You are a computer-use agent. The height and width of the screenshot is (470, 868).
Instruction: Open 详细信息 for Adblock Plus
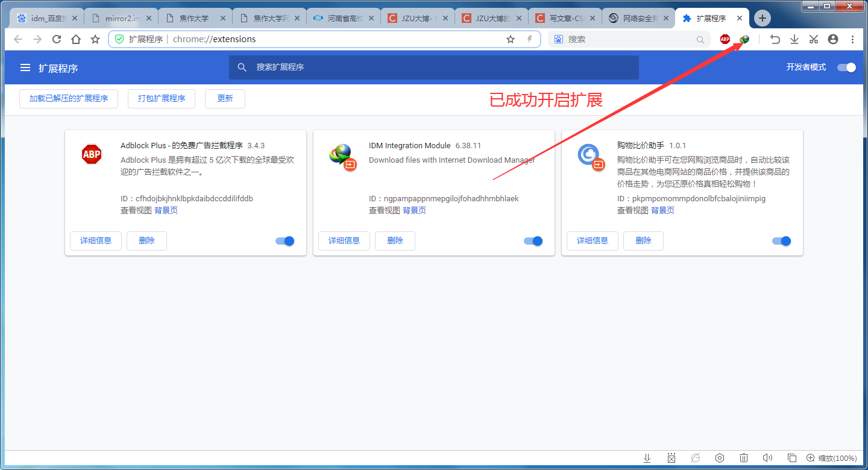coord(96,240)
